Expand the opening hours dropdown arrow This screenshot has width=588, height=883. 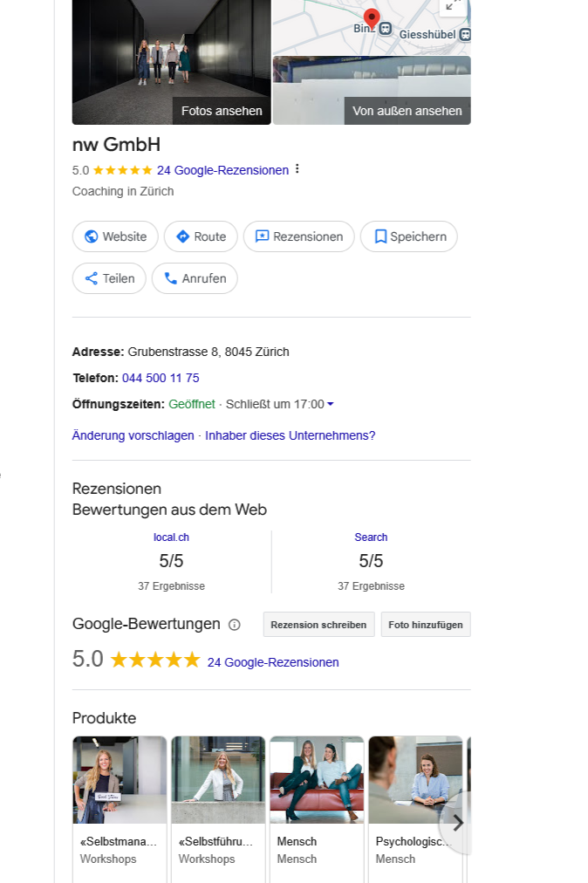[331, 404]
